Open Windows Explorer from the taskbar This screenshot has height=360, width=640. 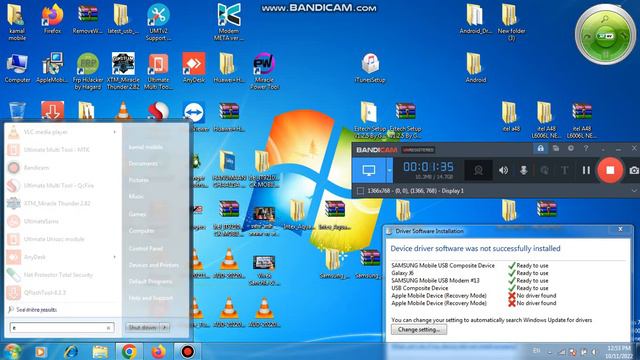point(100,351)
